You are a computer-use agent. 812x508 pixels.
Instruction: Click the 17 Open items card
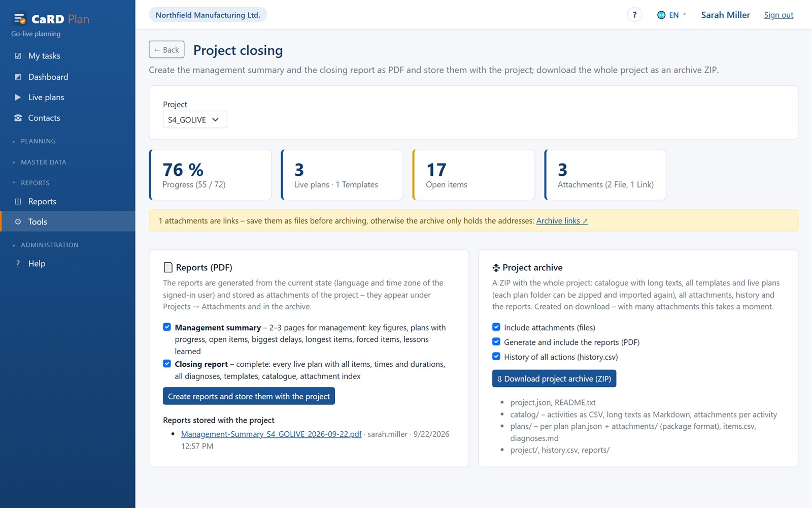(x=474, y=175)
